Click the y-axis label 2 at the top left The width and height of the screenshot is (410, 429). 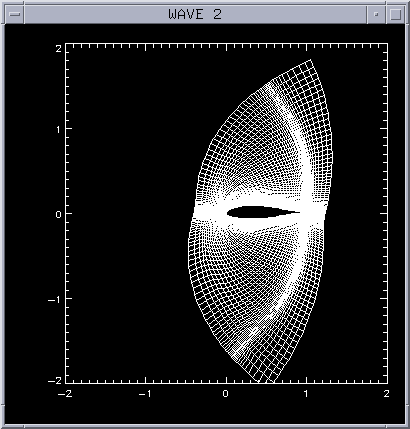click(x=59, y=49)
